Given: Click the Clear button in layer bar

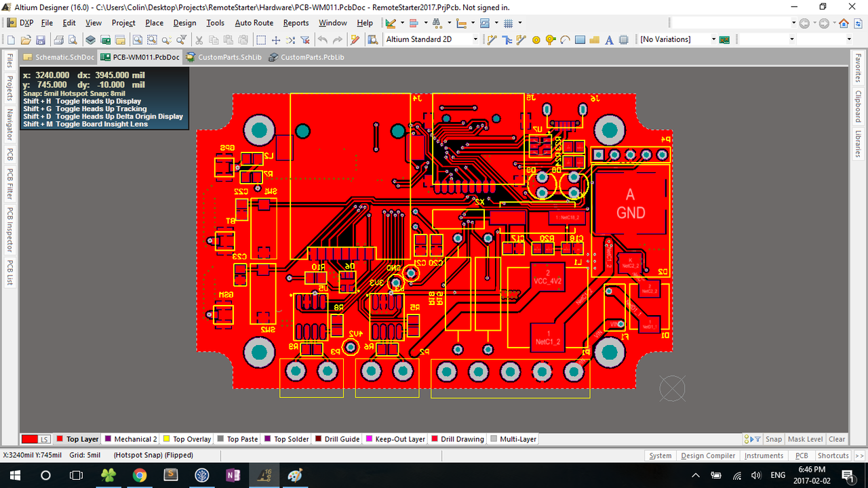Looking at the screenshot, I should pos(837,439).
